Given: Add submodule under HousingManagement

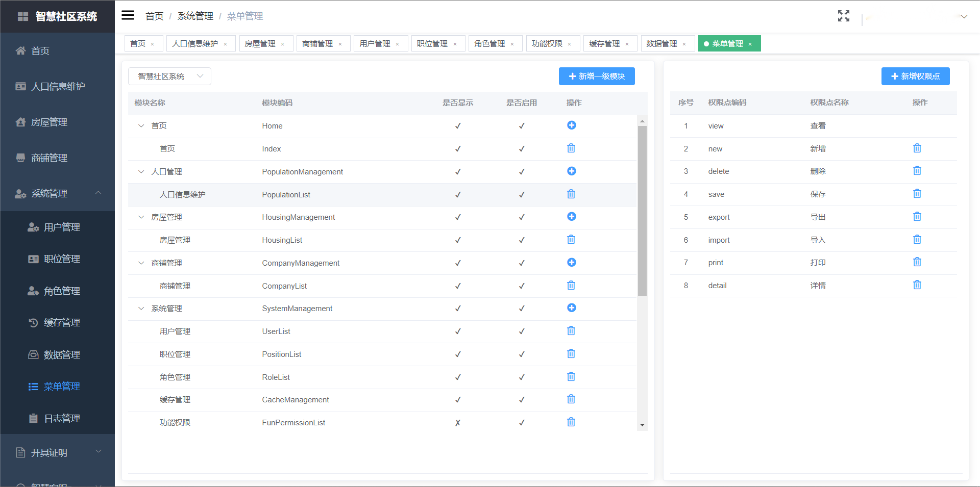Looking at the screenshot, I should 572,217.
